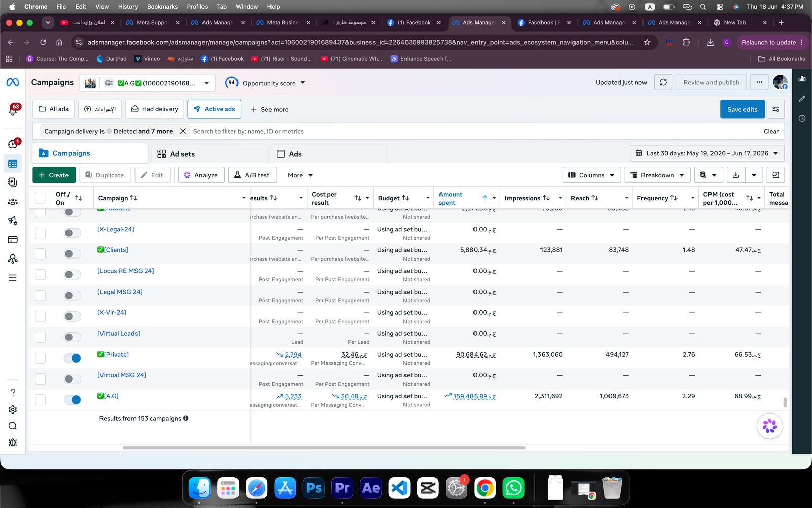
Task: Open the Bookmarks menu in menu bar
Action: (x=162, y=7)
